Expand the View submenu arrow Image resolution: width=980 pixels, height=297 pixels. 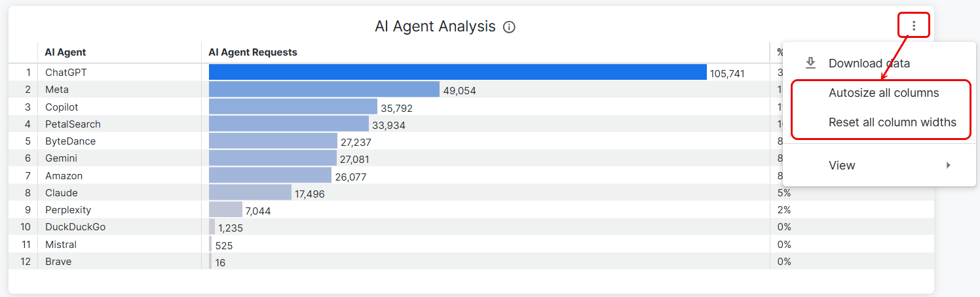(x=948, y=166)
